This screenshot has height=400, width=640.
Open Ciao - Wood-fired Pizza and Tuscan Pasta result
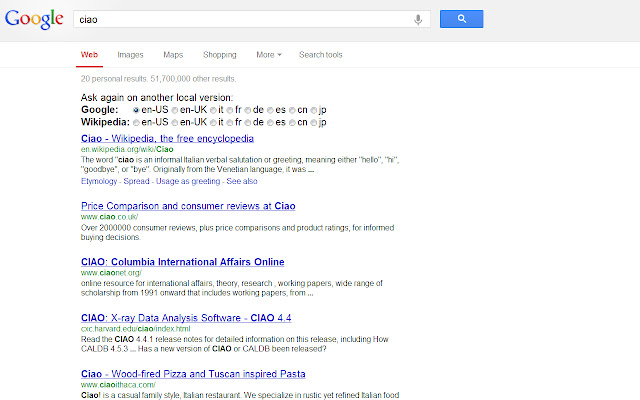click(x=193, y=374)
